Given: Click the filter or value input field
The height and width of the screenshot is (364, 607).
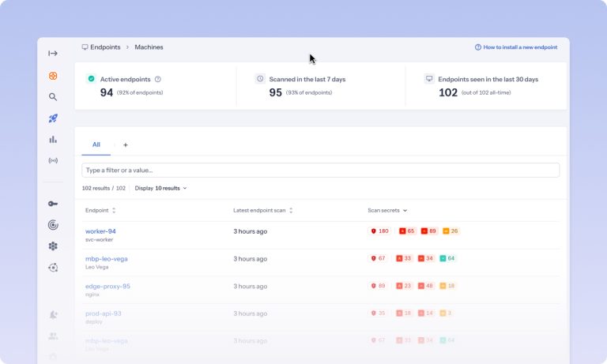Looking at the screenshot, I should (321, 171).
